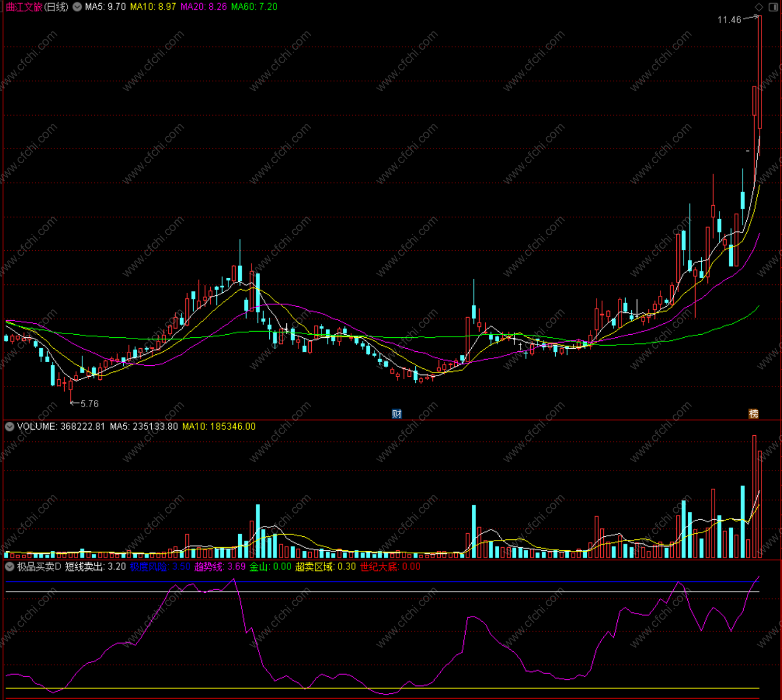
Task: Select the 世纪大底: 0.00 value
Action: point(390,567)
